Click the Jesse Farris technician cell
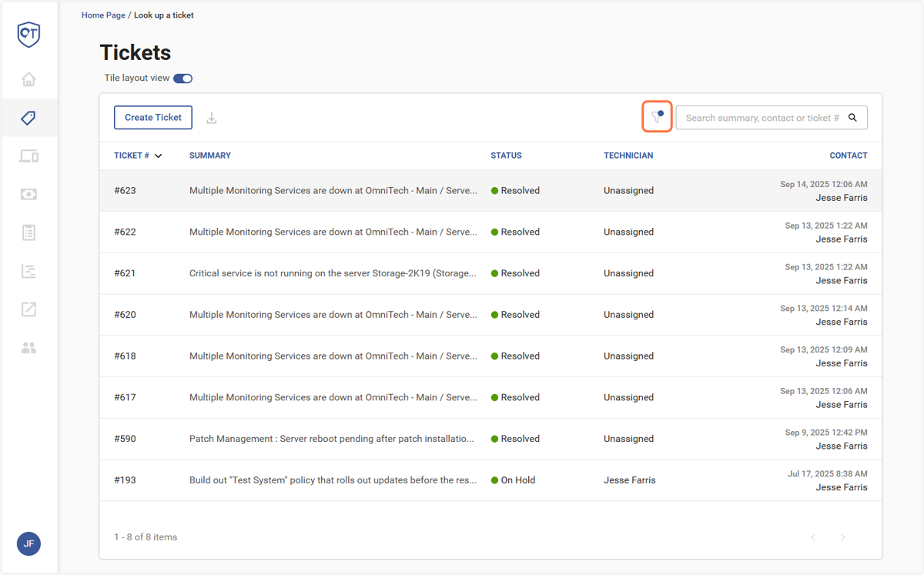Viewport: 924px width, 575px height. (630, 480)
